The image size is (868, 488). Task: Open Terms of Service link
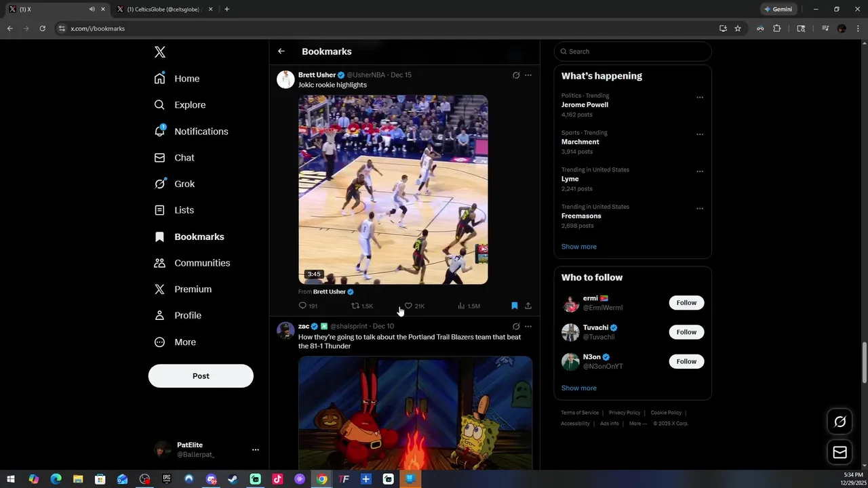coord(580,413)
